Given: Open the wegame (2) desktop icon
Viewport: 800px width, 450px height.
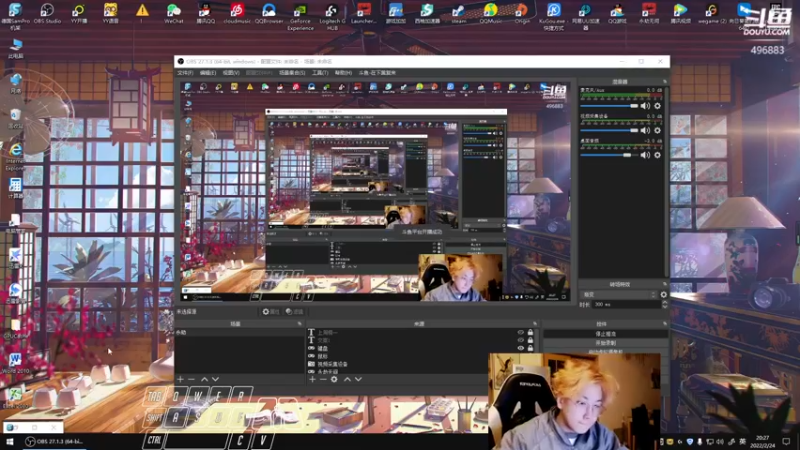Looking at the screenshot, I should [712, 13].
